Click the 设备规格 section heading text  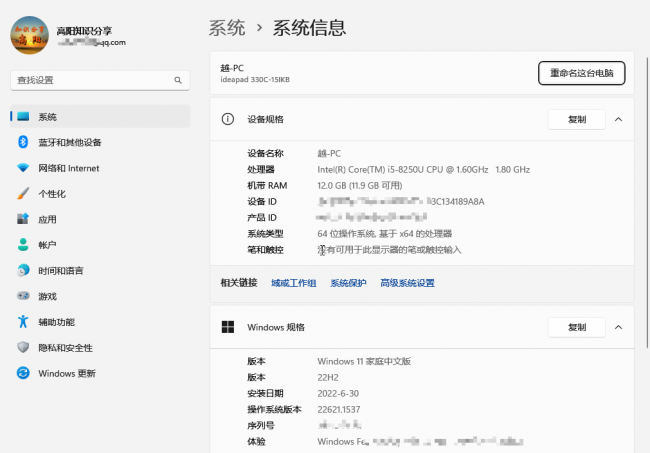[265, 119]
